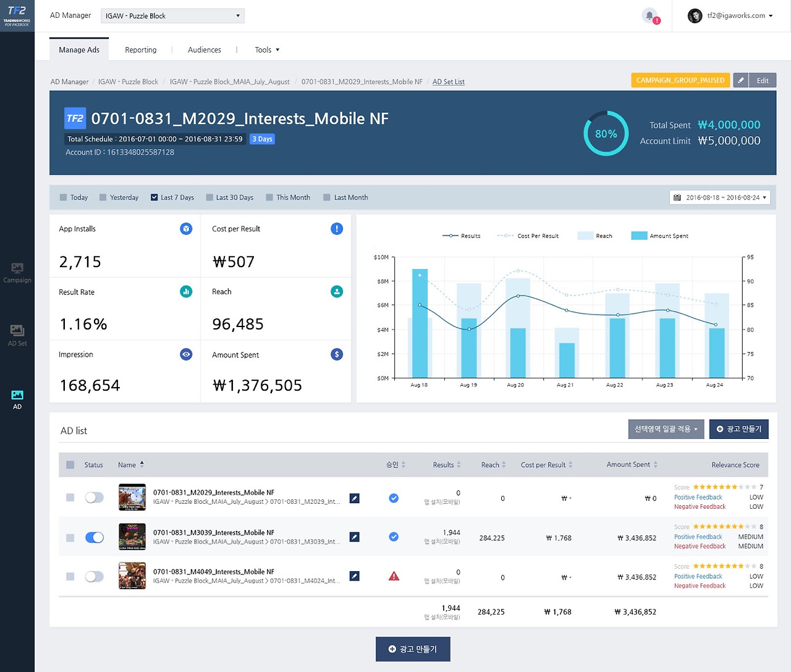Click the AD Set List breadcrumb link
Viewport: 791px width, 672px height.
(448, 82)
